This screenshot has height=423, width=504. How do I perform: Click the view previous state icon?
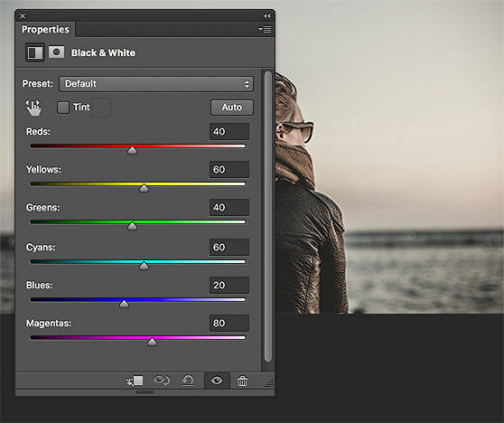(162, 381)
